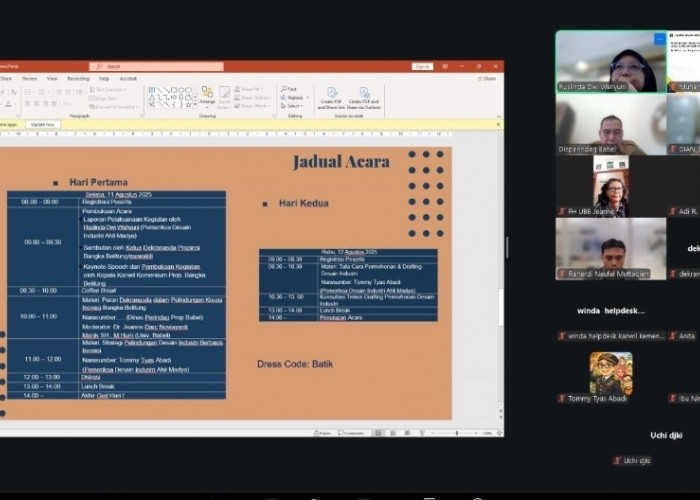Open the View ribbon tab

tap(52, 79)
